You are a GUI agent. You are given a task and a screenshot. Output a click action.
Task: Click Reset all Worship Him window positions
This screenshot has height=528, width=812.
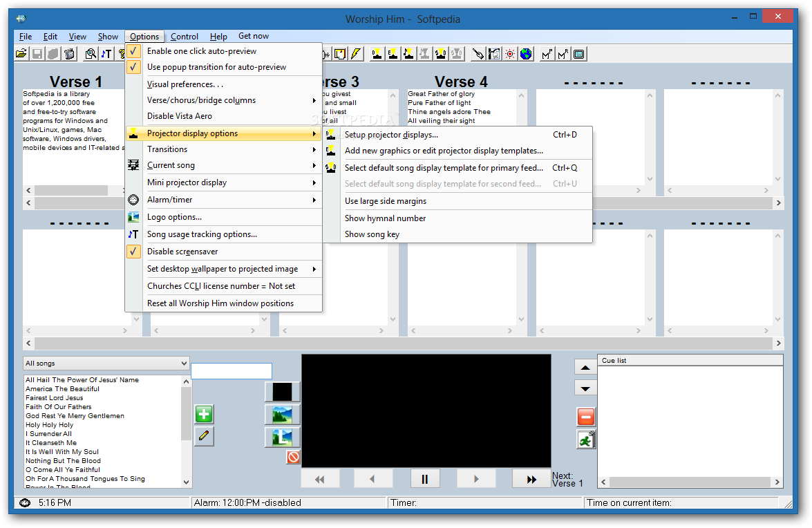tap(223, 303)
